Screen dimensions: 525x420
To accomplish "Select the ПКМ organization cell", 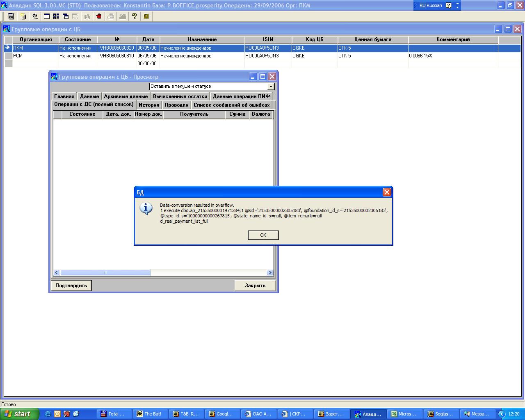I will (36, 48).
